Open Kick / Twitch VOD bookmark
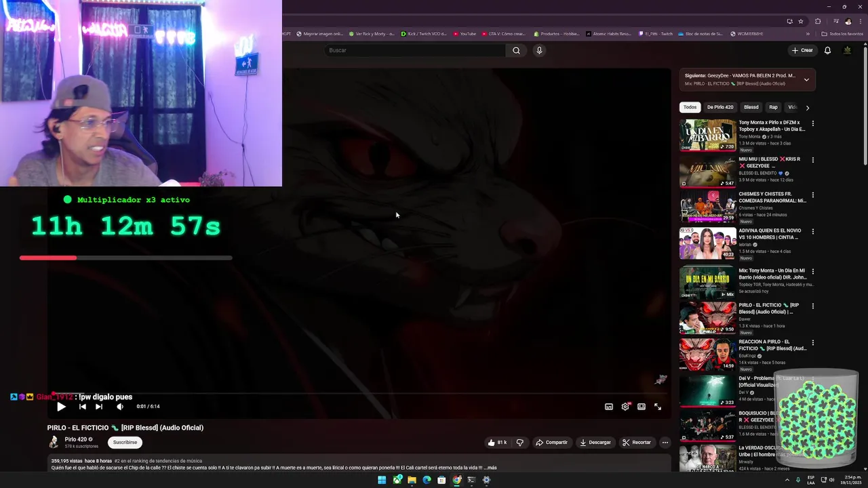 (x=424, y=34)
